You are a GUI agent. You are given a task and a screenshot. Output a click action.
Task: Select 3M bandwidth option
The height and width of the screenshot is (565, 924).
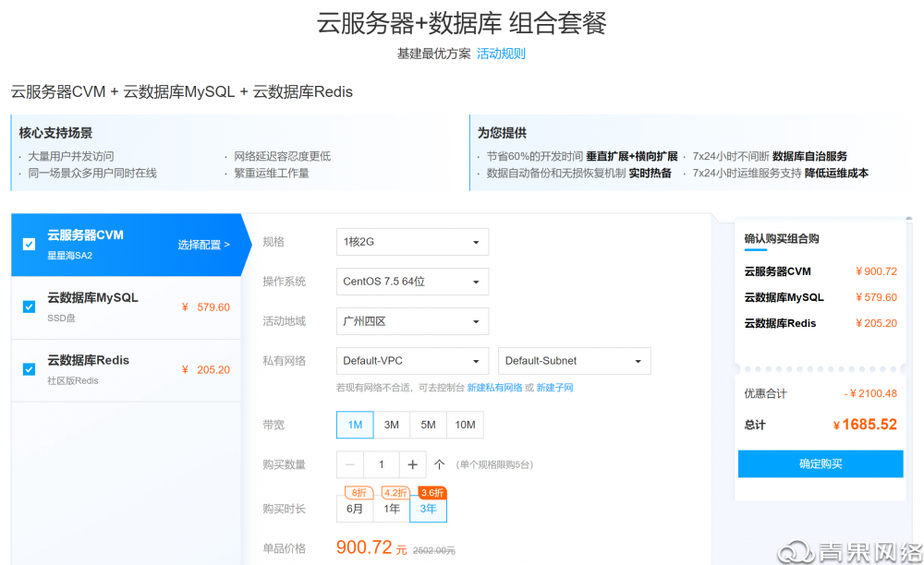pos(391,424)
